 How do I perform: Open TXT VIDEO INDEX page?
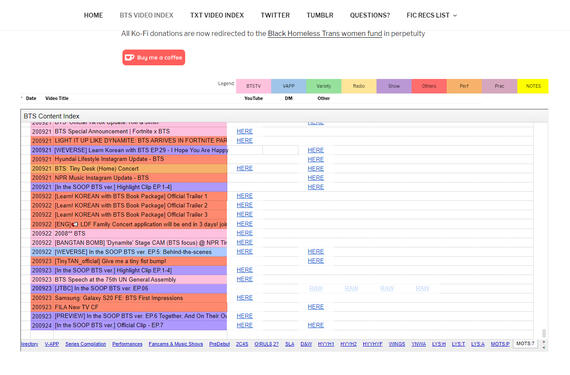pyautogui.click(x=217, y=15)
